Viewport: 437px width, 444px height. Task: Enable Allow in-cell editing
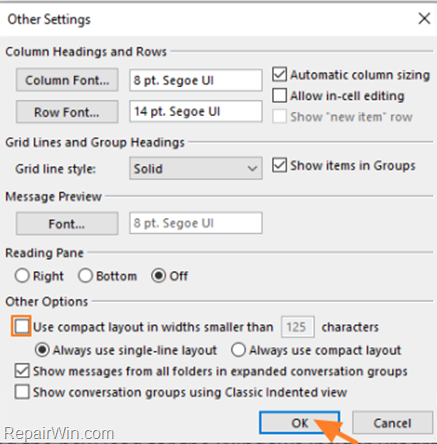pyautogui.click(x=279, y=95)
